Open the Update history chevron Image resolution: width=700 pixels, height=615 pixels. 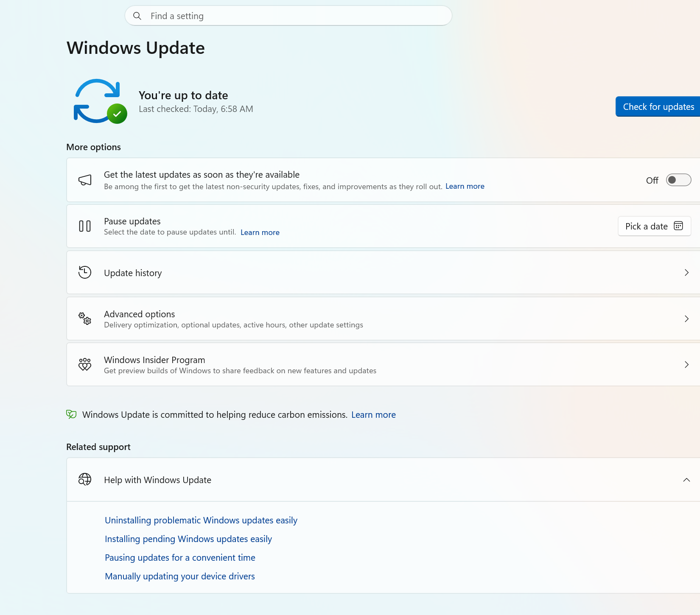tap(686, 273)
